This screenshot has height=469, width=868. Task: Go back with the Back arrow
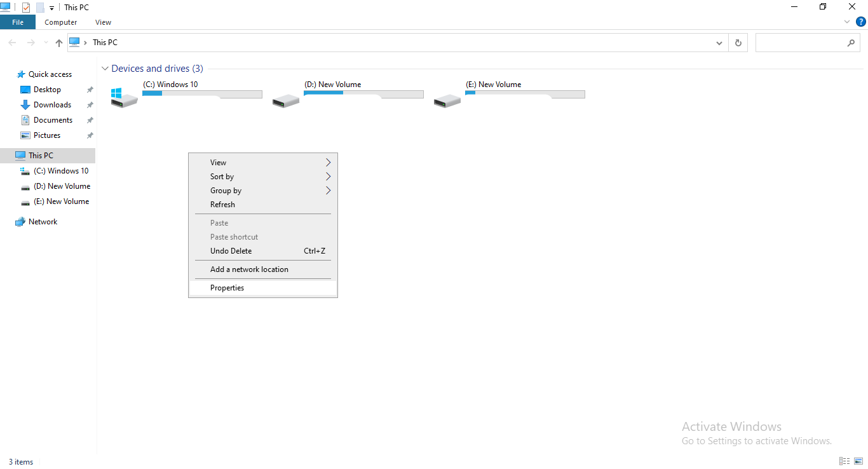tap(13, 43)
